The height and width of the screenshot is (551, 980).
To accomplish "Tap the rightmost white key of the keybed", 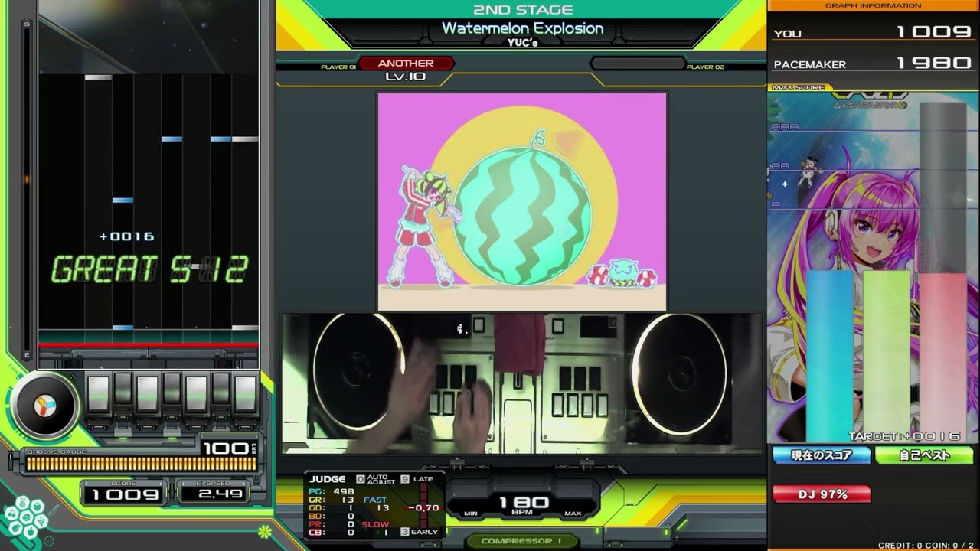I will (x=245, y=395).
